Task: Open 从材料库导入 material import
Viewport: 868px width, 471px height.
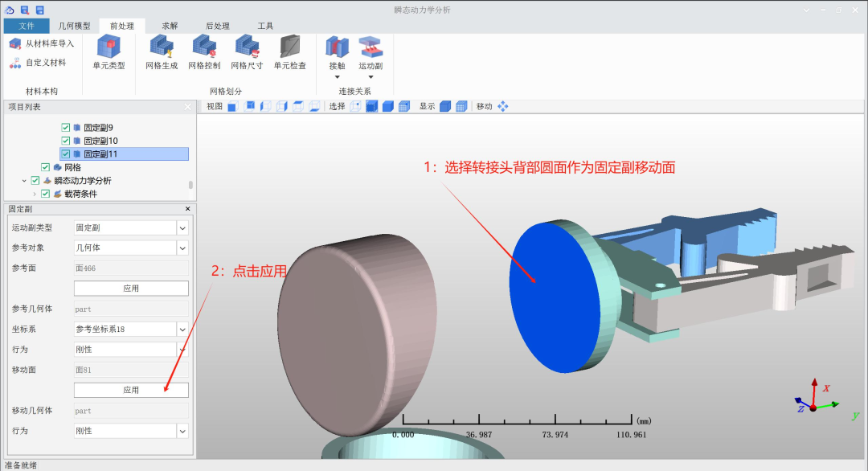Action: [x=42, y=43]
